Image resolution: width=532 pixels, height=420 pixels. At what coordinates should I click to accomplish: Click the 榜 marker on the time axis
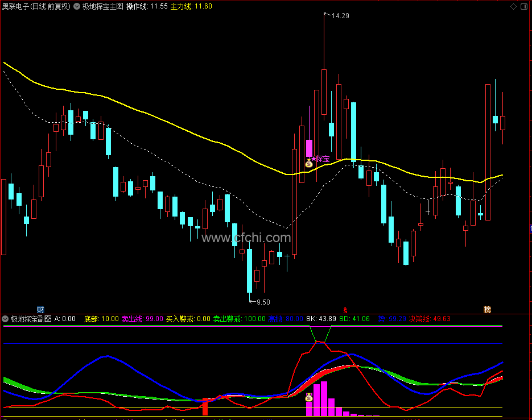click(487, 309)
